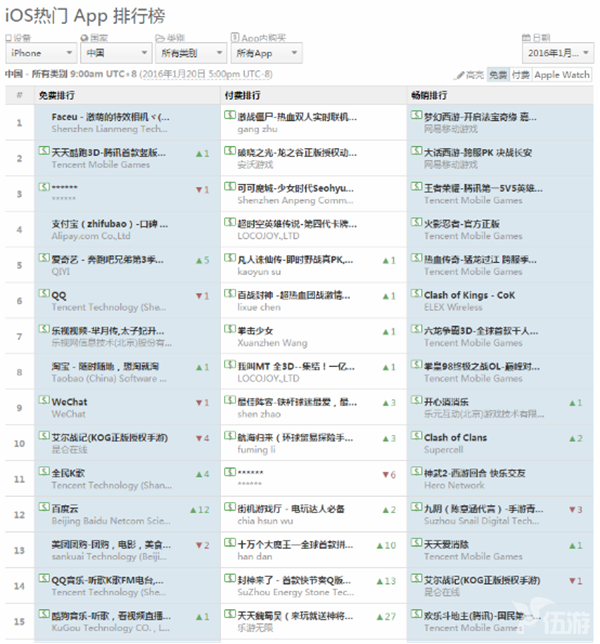600x644 pixels.
Task: Open 十万个大魔王 app link
Action: (x=295, y=545)
